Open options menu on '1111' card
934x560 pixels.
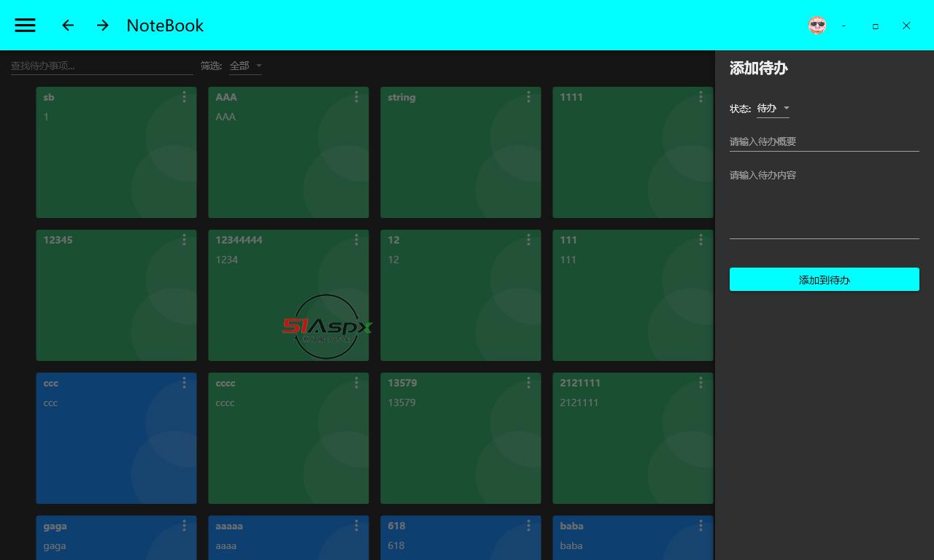(700, 97)
